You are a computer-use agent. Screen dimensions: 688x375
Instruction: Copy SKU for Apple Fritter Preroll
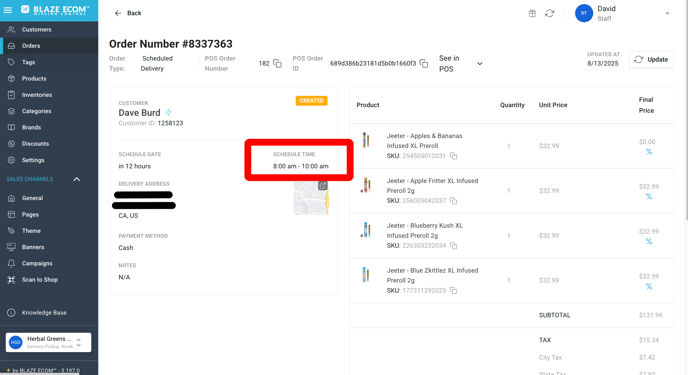(x=453, y=201)
